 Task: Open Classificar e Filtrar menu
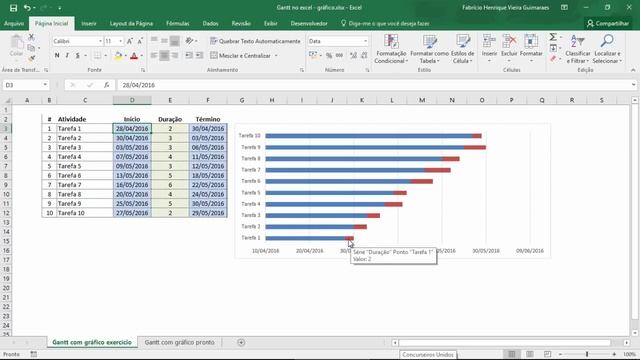point(578,49)
